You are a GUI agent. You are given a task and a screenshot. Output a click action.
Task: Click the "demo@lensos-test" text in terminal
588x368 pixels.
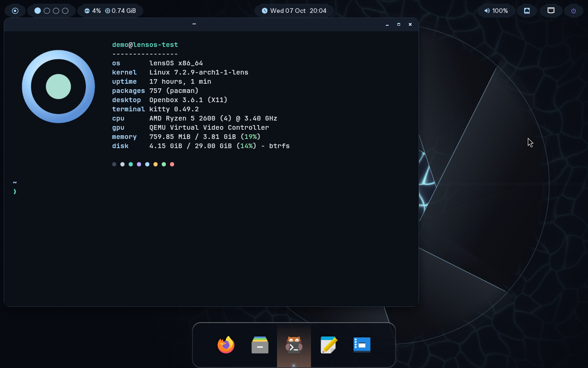click(x=145, y=45)
